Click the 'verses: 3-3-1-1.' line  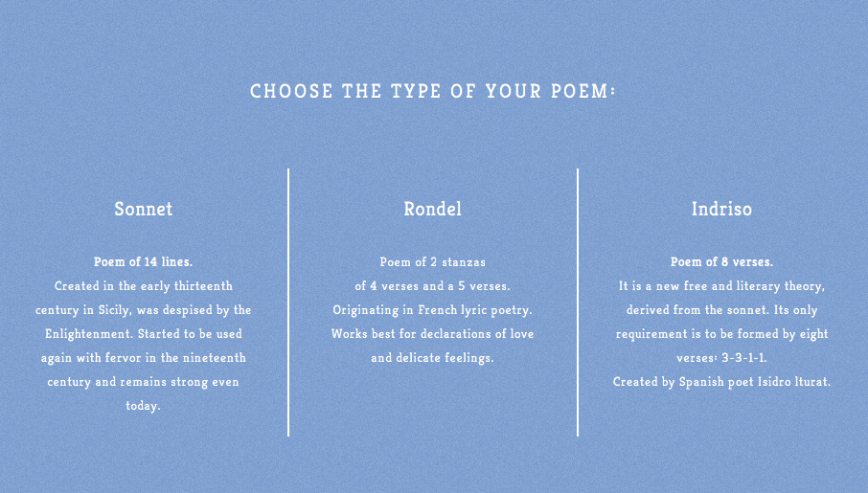pyautogui.click(x=721, y=358)
